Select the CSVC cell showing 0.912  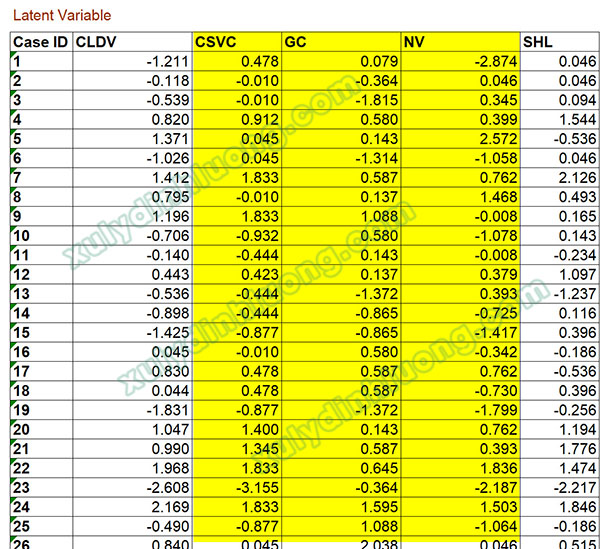coord(237,119)
